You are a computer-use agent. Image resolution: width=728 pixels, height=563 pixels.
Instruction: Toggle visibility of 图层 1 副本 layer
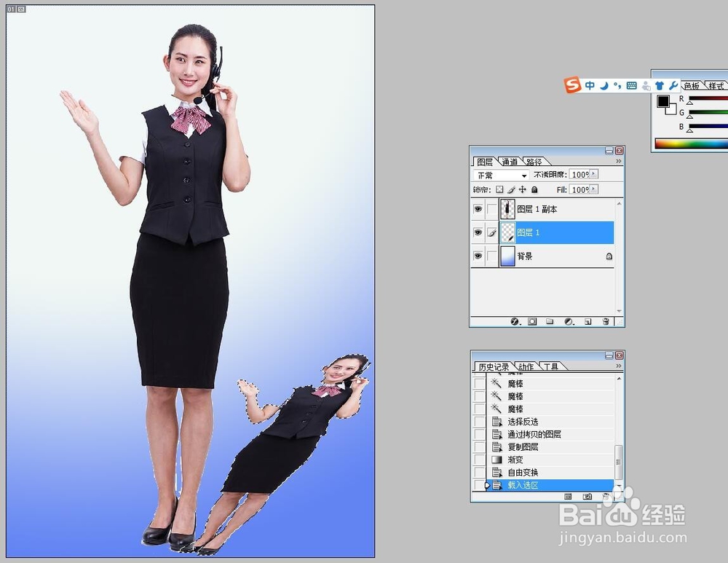(478, 209)
